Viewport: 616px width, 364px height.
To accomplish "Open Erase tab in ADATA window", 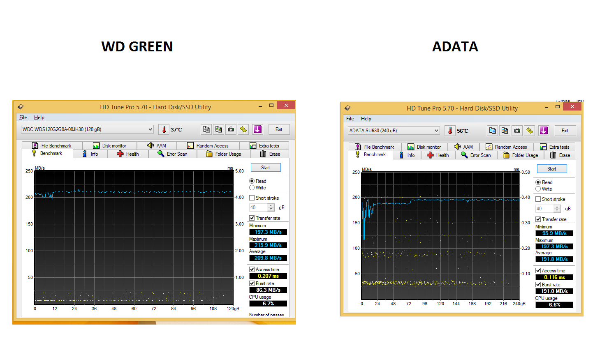I will tap(560, 155).
